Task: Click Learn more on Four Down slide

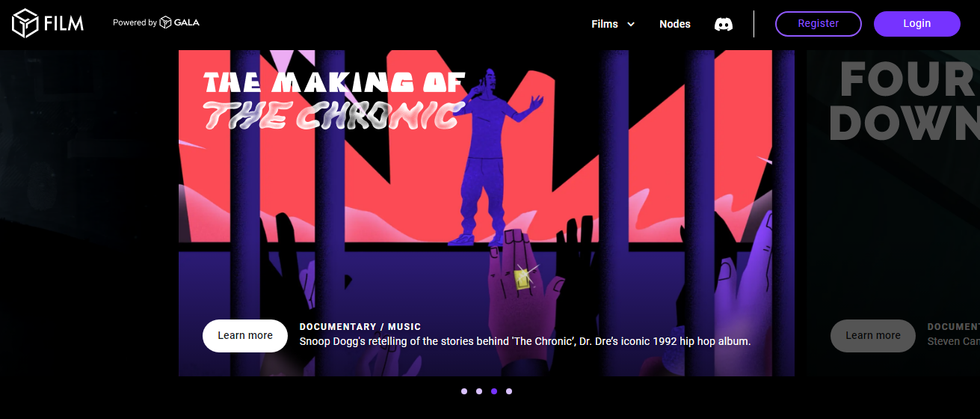Action: (x=873, y=335)
